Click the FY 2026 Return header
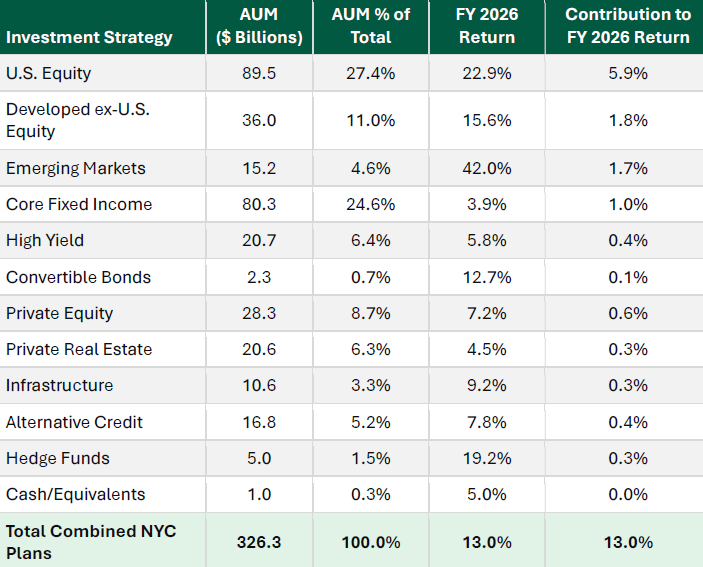 click(x=487, y=26)
